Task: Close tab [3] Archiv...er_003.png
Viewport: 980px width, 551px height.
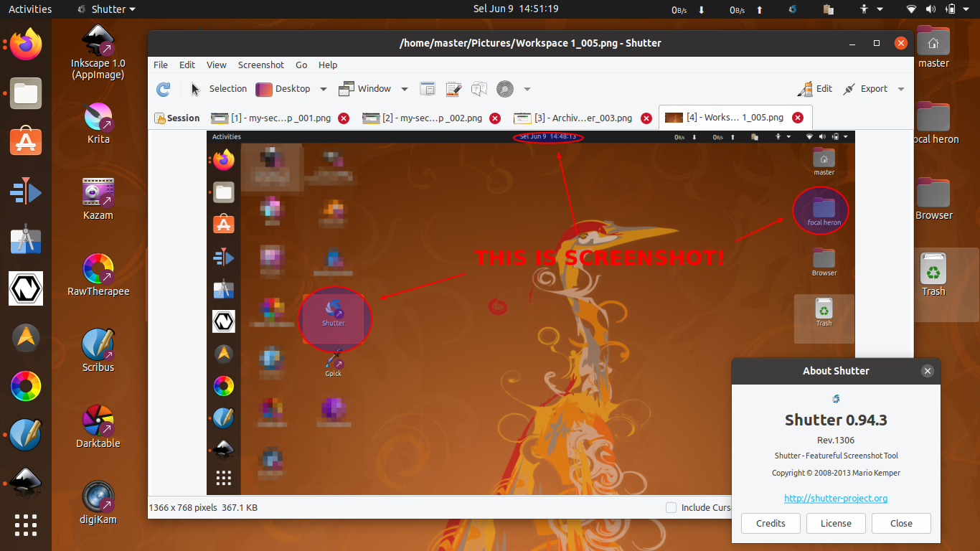Action: pos(646,118)
